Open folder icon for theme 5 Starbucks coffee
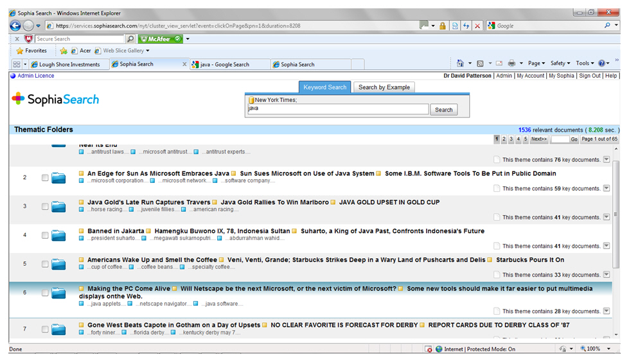The height and width of the screenshot is (364, 629). (58, 264)
